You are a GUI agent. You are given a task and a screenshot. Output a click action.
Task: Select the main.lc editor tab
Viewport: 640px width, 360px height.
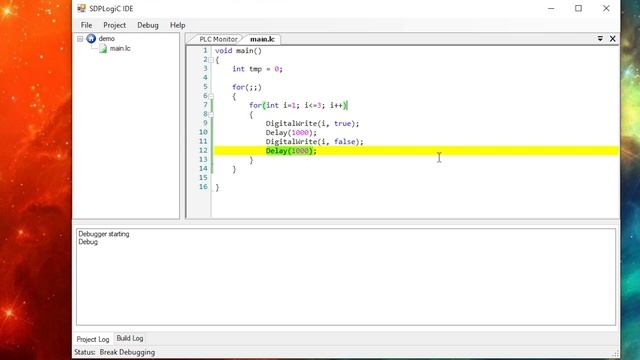pyautogui.click(x=262, y=39)
